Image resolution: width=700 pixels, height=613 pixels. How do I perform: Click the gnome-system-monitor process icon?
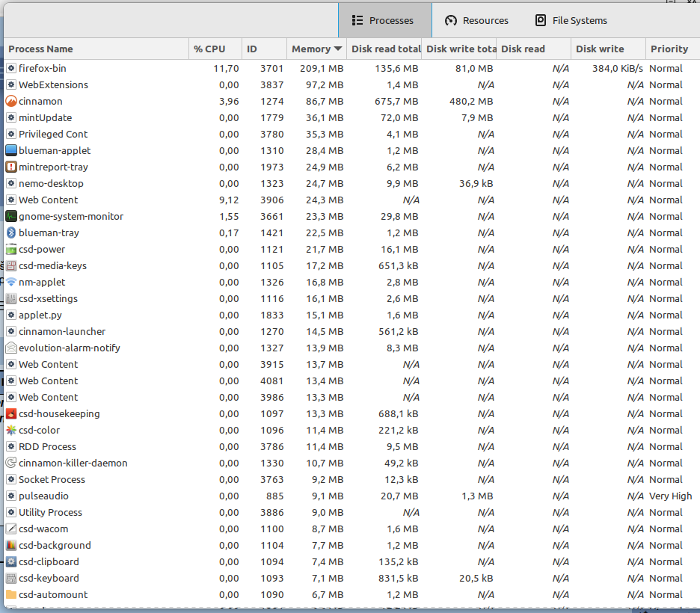pos(11,216)
